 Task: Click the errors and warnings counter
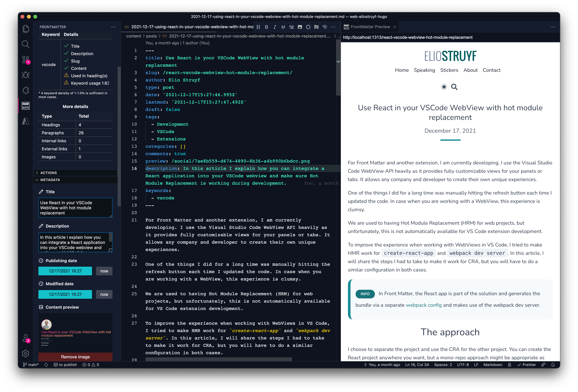(91, 365)
